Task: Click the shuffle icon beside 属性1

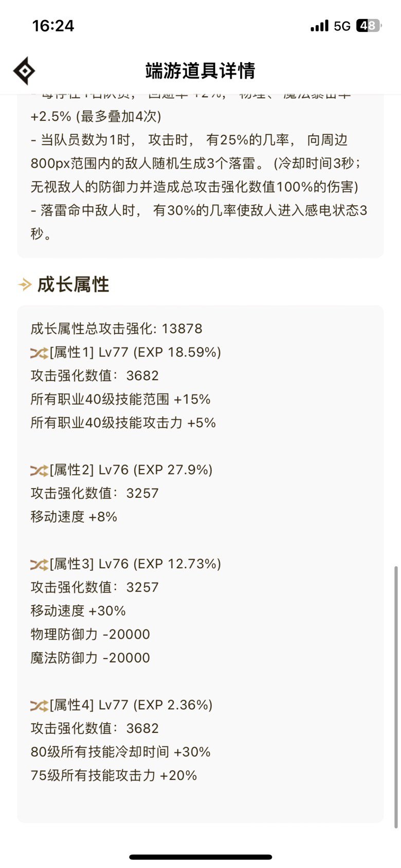Action: [x=39, y=353]
